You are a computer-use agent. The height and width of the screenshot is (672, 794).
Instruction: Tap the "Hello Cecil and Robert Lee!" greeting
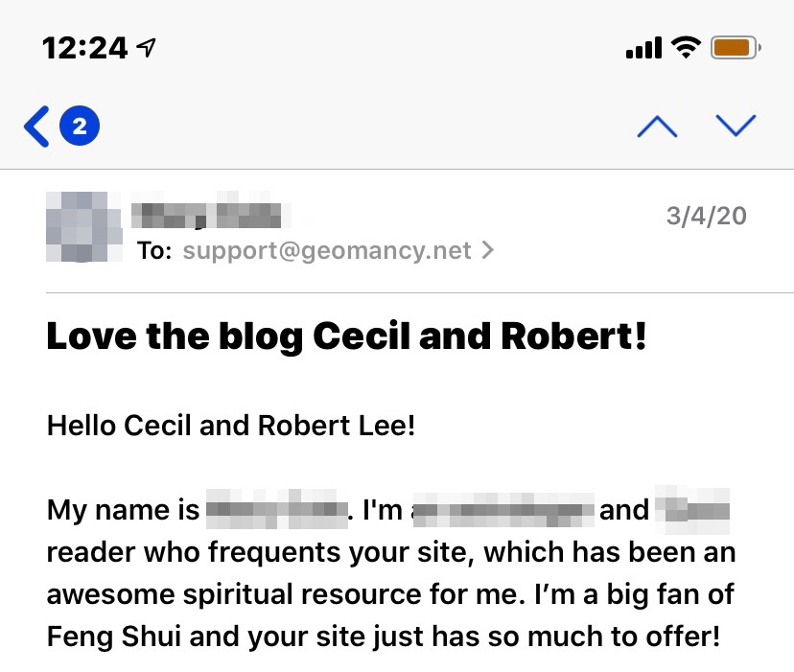coord(230,425)
